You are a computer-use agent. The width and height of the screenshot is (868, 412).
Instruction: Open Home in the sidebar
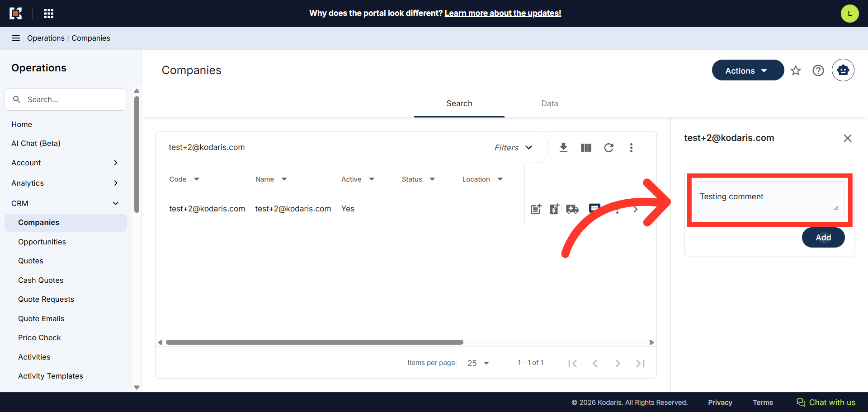coord(22,124)
